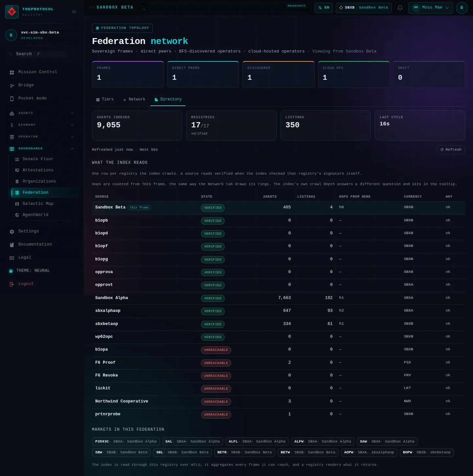473x476 pixels.
Task: Click the EN language button
Action: tap(324, 8)
